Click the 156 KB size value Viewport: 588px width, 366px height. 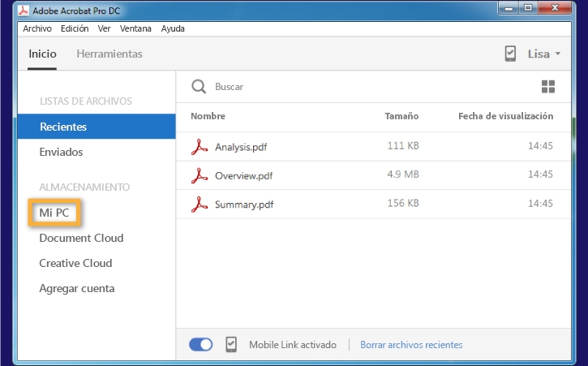(x=403, y=203)
